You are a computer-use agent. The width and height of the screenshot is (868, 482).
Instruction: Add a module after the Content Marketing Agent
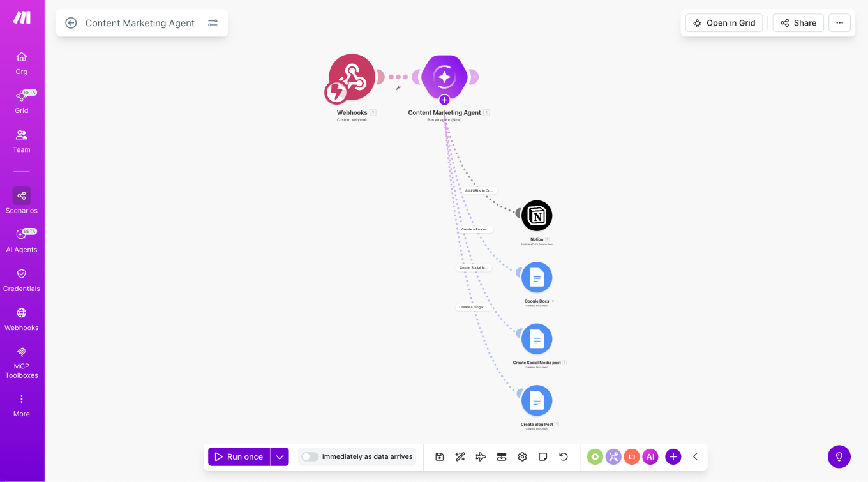(474, 77)
